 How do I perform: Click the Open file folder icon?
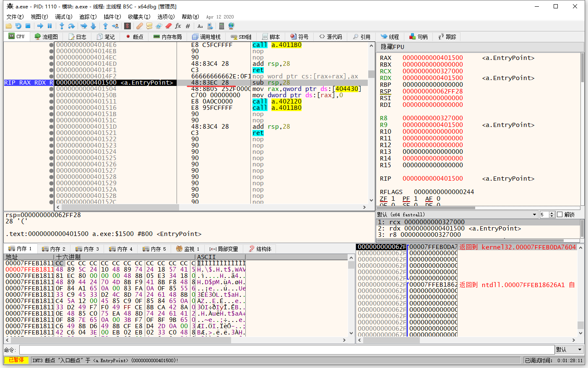coord(8,26)
